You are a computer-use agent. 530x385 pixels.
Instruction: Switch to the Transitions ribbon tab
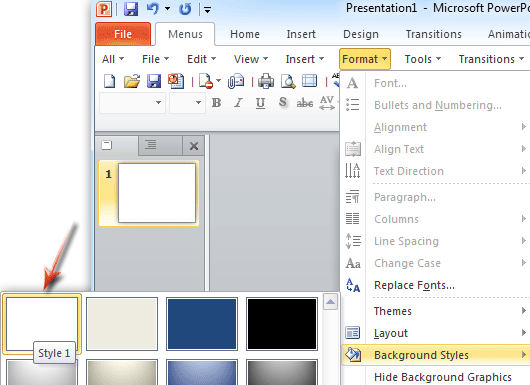434,34
